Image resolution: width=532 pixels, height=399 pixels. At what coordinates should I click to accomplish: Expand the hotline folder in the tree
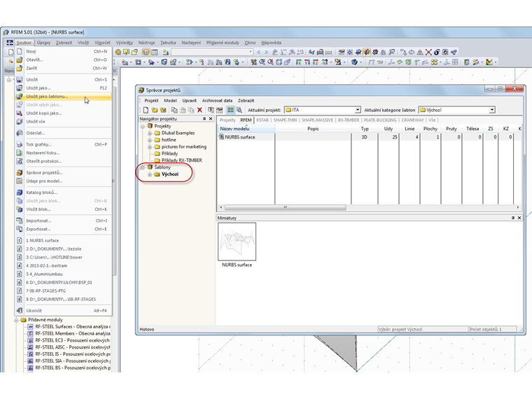[x=150, y=140]
